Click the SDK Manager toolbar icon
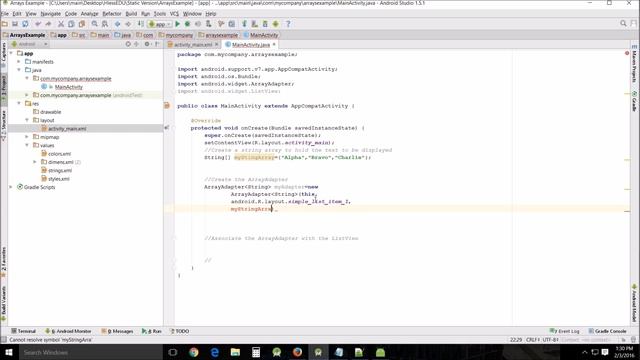 click(x=265, y=24)
